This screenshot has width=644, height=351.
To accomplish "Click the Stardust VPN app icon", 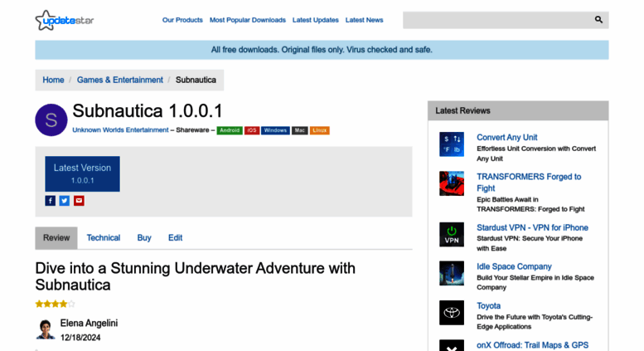I will pos(452,234).
